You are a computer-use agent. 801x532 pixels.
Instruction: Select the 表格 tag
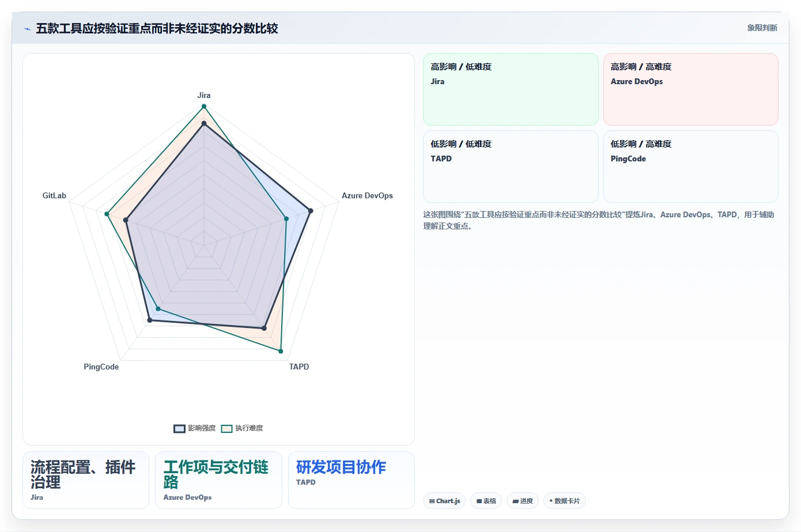[x=486, y=501]
